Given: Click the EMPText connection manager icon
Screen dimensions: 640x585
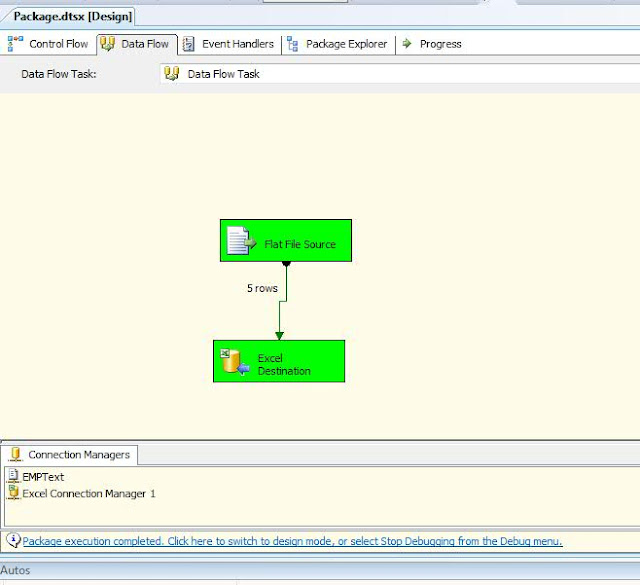Looking at the screenshot, I should 13,476.
